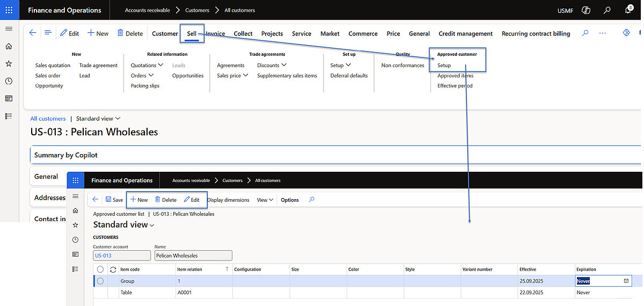Switch to the Credit management tab
Image resolution: width=644 pixels, height=306 pixels.
click(465, 33)
